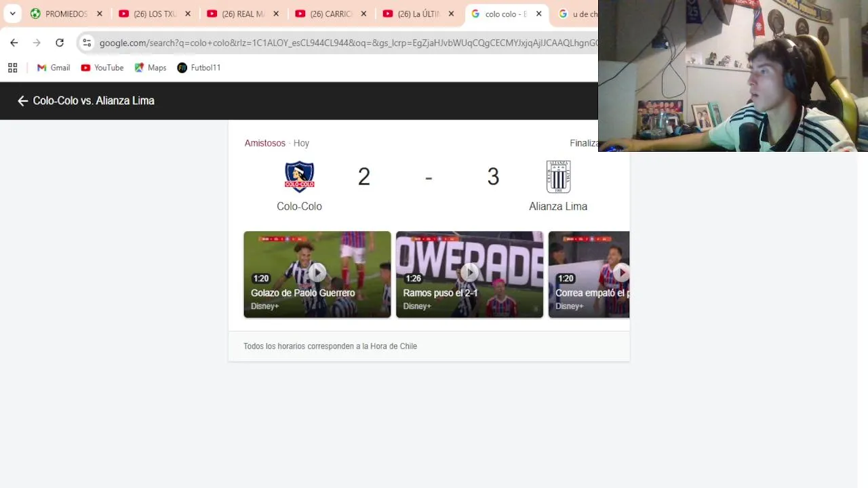Open the apps grid in bookmarks bar
868x488 pixels.
(12, 68)
